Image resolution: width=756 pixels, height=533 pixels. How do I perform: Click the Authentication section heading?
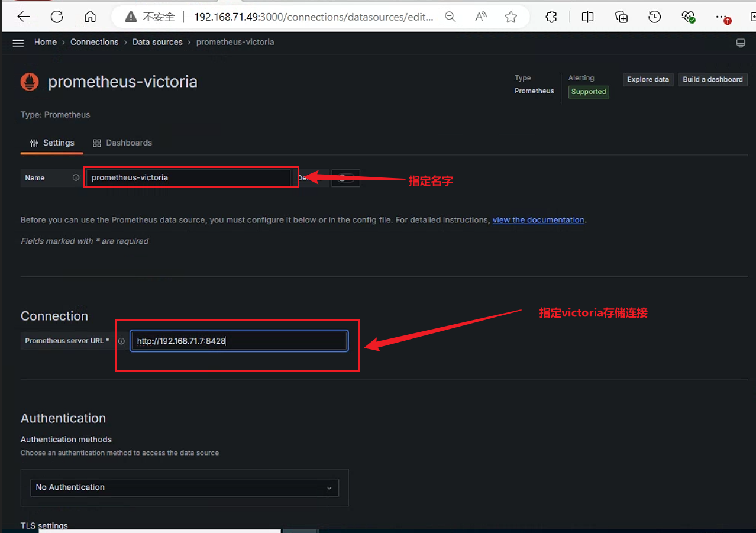[63, 418]
